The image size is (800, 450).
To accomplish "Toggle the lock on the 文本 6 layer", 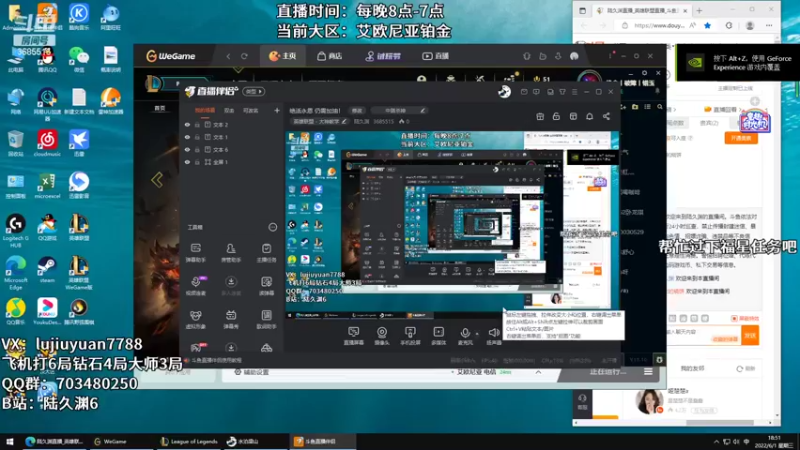I will click(x=197, y=149).
